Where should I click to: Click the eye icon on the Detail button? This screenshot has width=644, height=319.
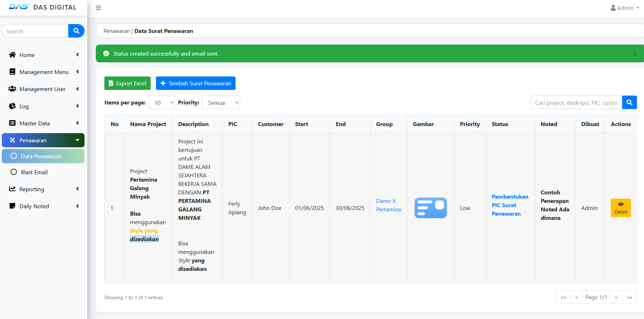coord(621,204)
